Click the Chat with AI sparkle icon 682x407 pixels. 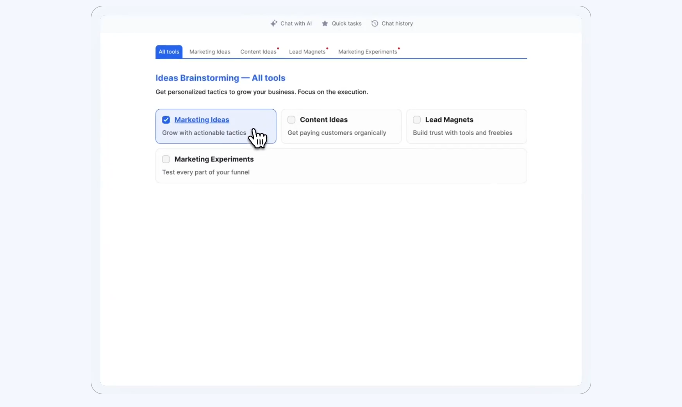[x=273, y=23]
